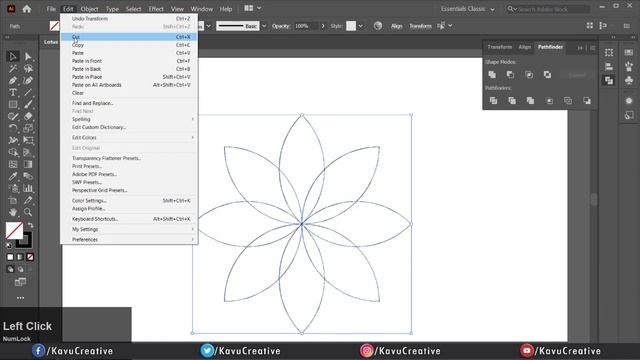Select the Free Transform tool
This screenshot has height=360, width=640.
(28, 140)
